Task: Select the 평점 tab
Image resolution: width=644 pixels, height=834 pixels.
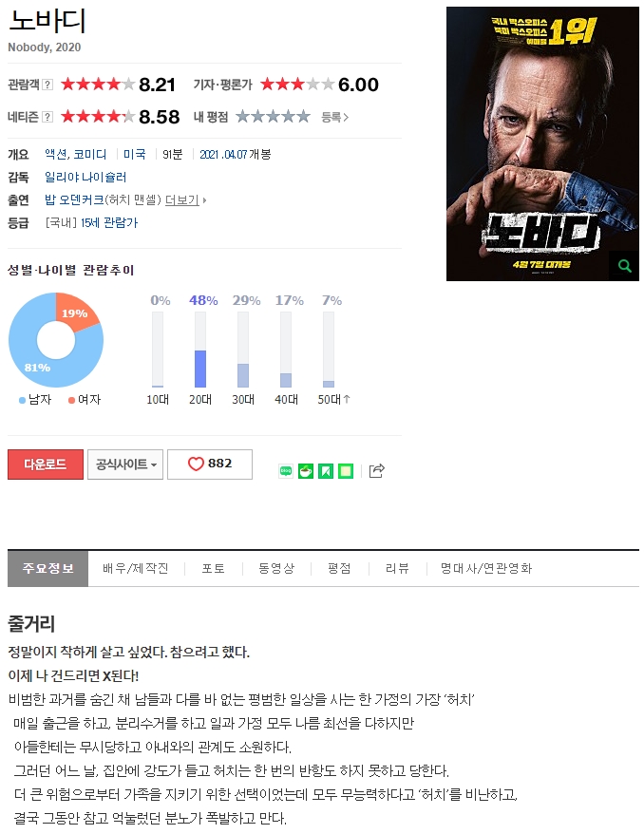Action: [x=339, y=568]
